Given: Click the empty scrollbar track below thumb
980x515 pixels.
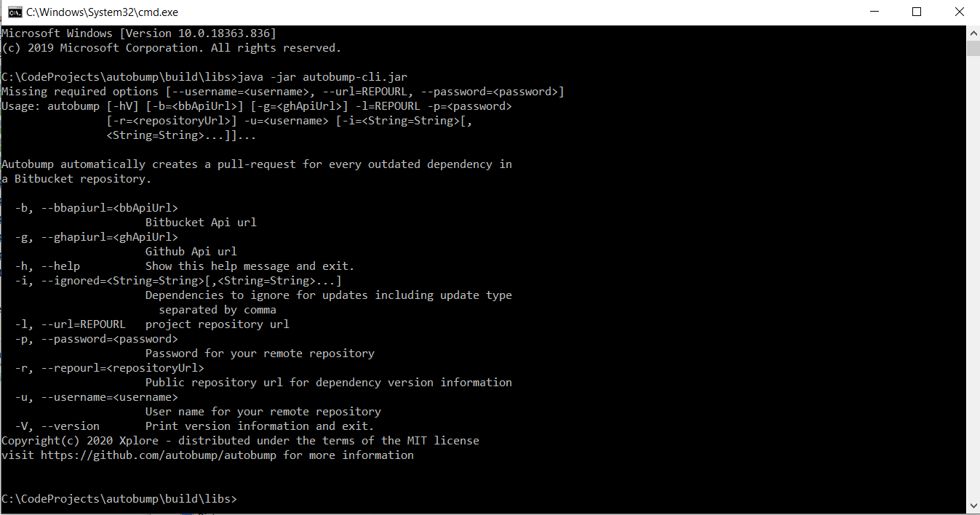Looking at the screenshot, I should (x=973, y=276).
